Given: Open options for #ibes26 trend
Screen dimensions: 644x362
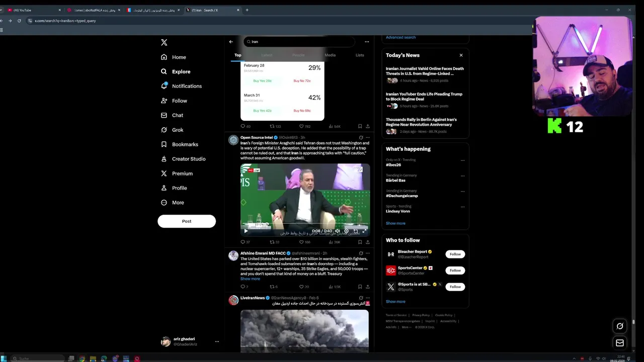Looking at the screenshot, I should coord(462,161).
